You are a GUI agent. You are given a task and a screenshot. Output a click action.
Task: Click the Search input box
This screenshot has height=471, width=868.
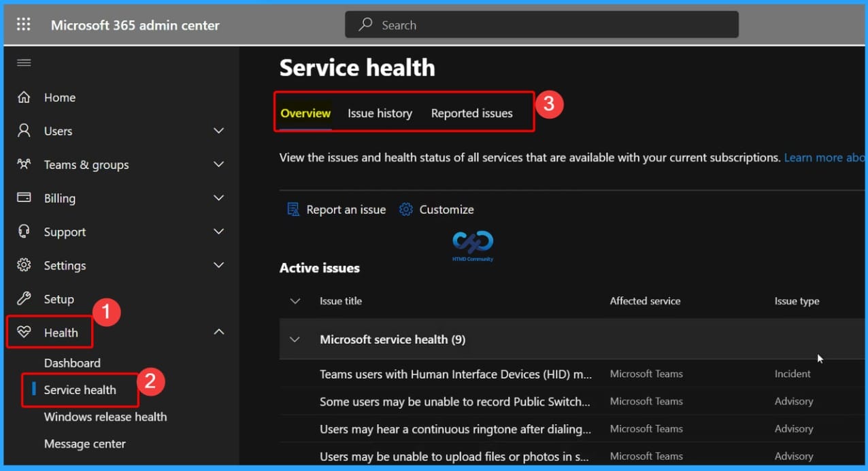tap(541, 24)
